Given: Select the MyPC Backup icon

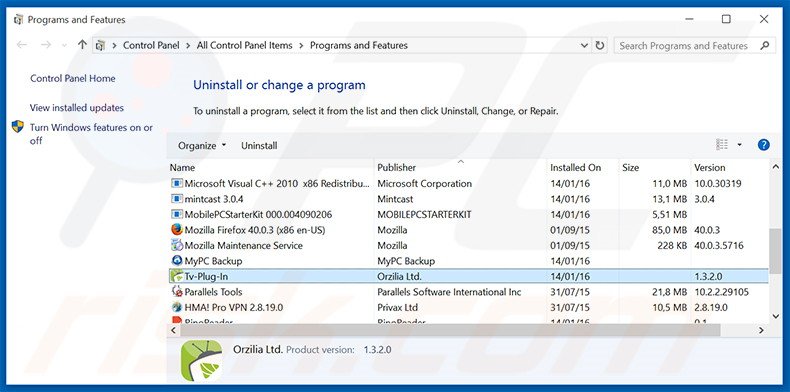Looking at the screenshot, I should pos(177,261).
